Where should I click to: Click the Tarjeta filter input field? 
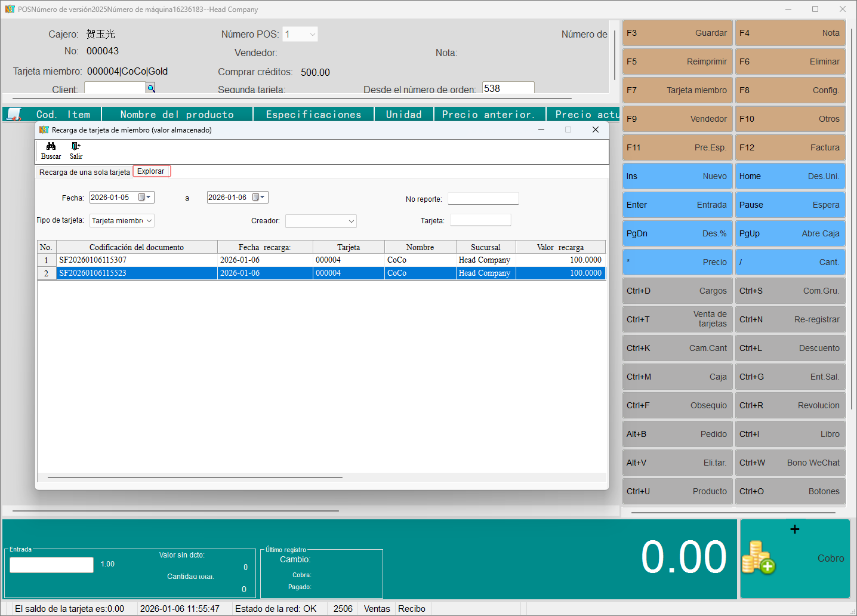(480, 220)
